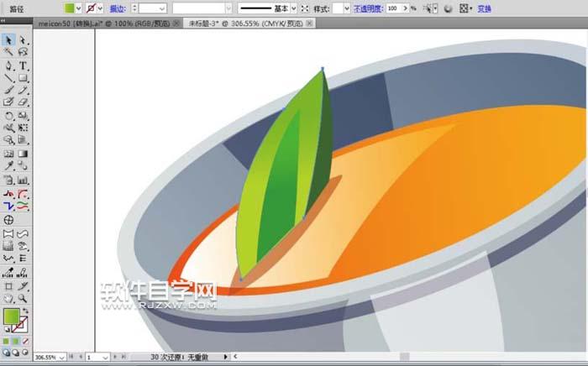Close the 未标题-3 document tab
The height and width of the screenshot is (366, 588).
(x=309, y=24)
